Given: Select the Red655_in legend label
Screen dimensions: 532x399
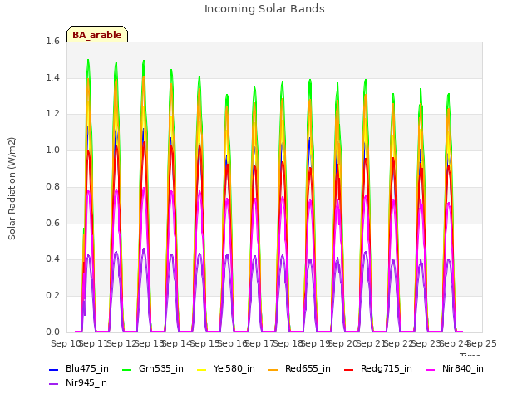Looking at the screenshot, I should (x=308, y=368).
